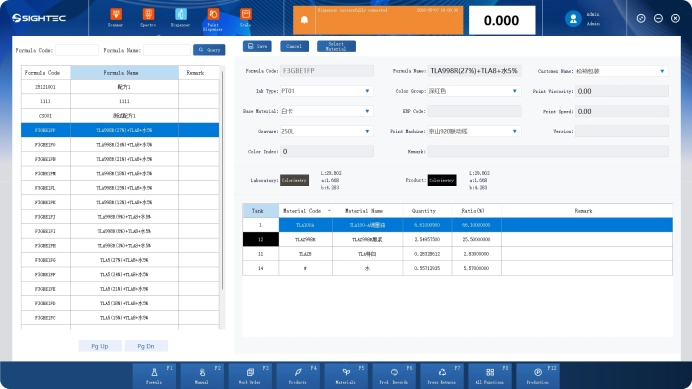692x389 pixels.
Task: Click the refresh circular icon near the window controls
Action: click(x=641, y=18)
